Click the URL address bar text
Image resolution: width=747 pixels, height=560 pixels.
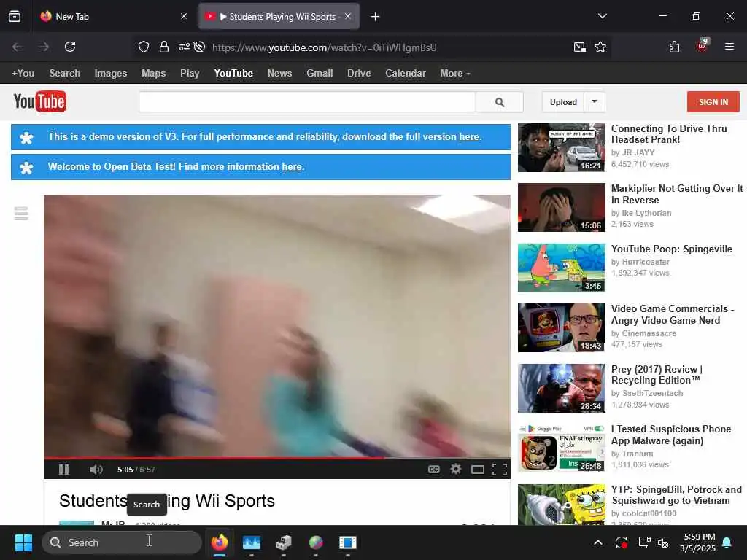point(324,47)
